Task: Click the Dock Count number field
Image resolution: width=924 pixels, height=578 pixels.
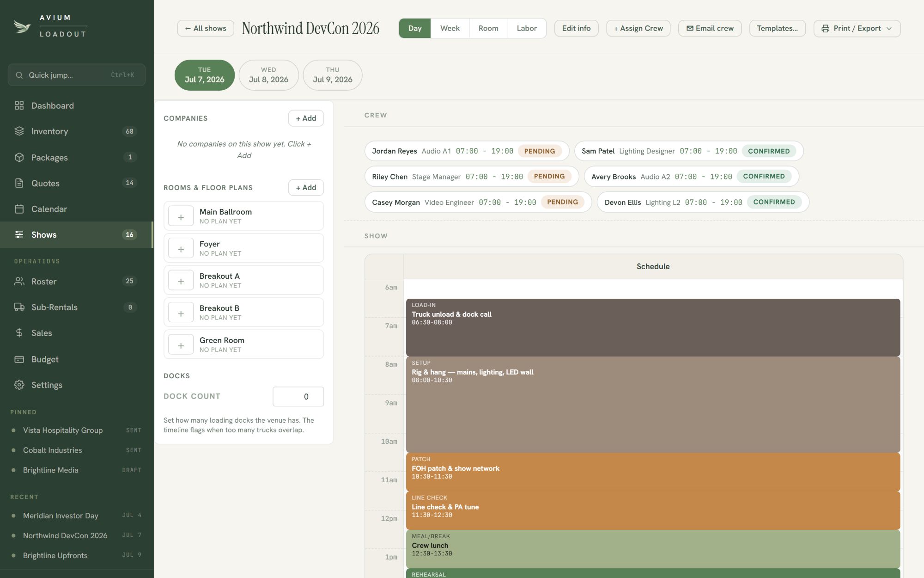Action: 298,396
